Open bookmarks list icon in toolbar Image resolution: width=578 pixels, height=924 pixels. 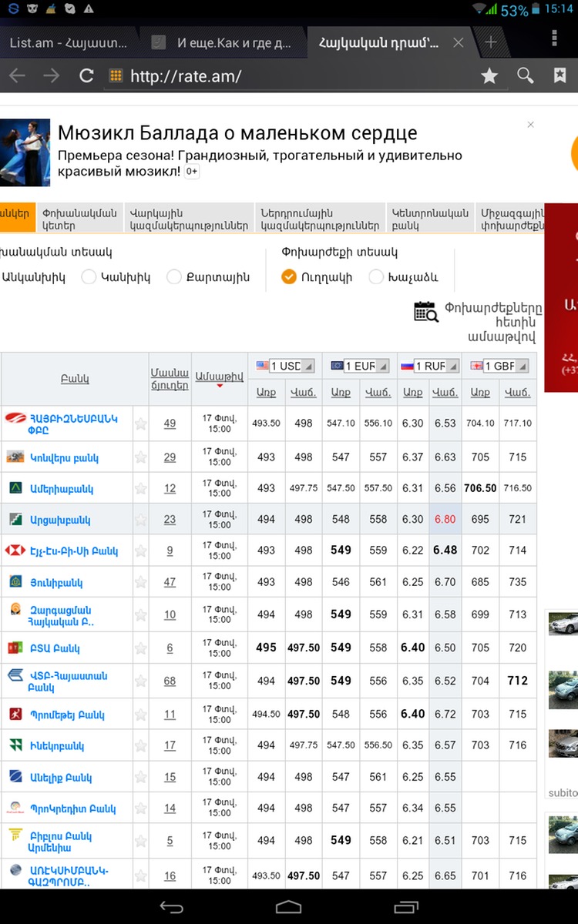(560, 75)
